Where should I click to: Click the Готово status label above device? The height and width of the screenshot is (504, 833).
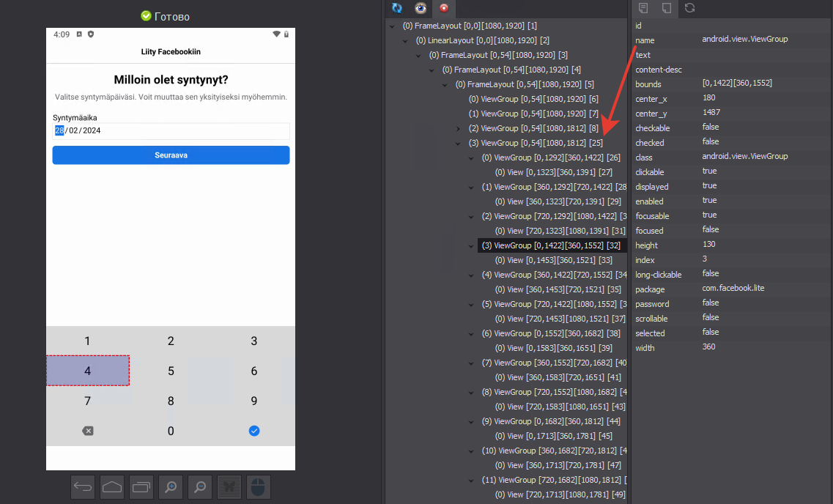pos(171,16)
